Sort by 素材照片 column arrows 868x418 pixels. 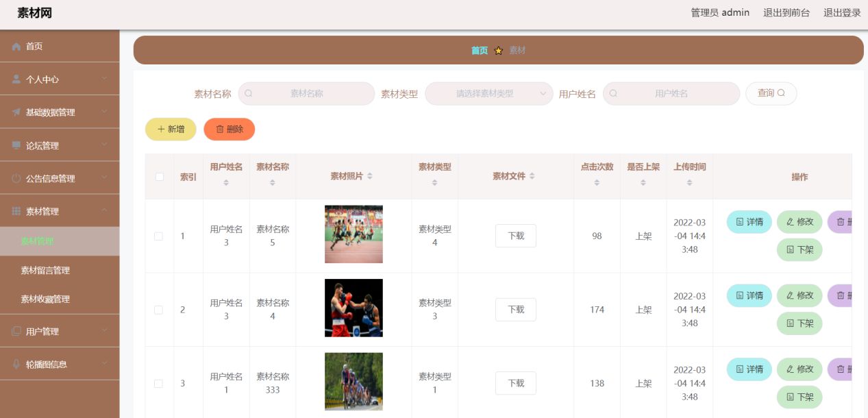370,176
